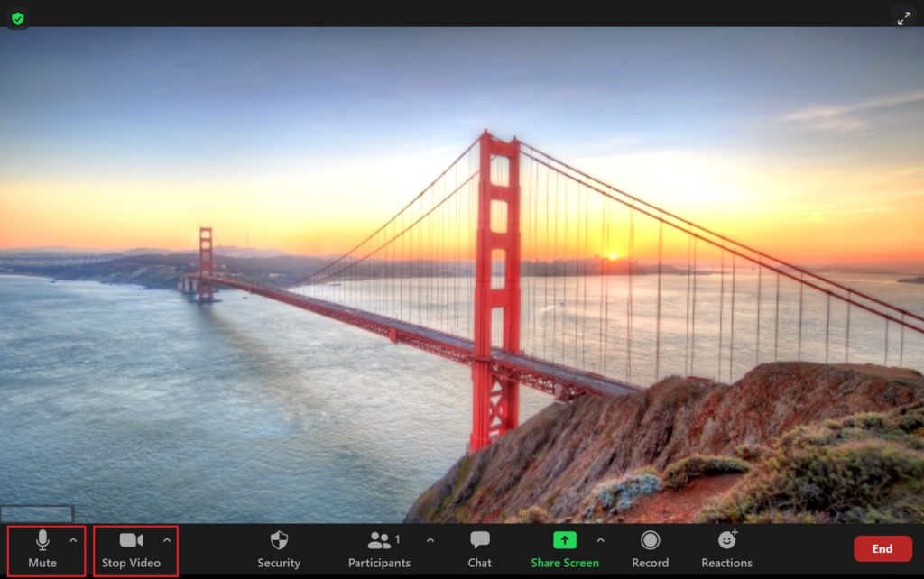The height and width of the screenshot is (579, 924).
Task: Expand the chevron right of Participants
Action: pyautogui.click(x=430, y=539)
